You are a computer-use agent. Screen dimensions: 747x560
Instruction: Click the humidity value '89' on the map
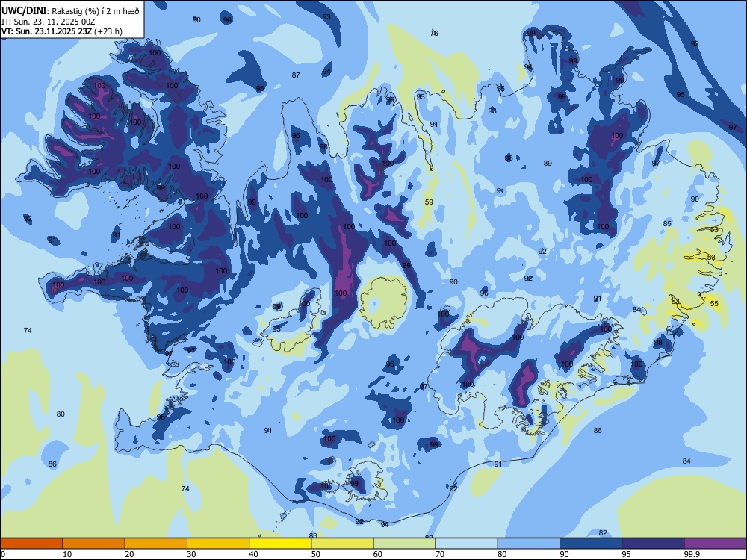pos(548,163)
